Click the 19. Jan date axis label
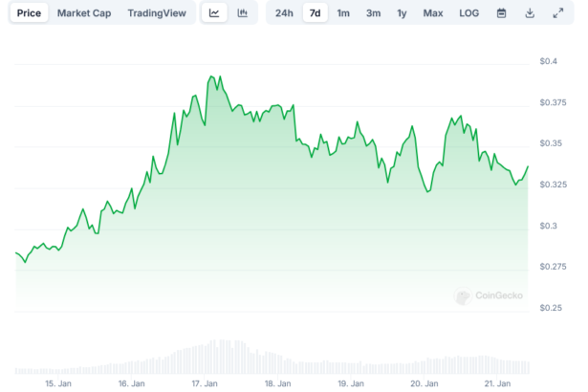This screenshot has height=392, width=588. click(x=351, y=382)
